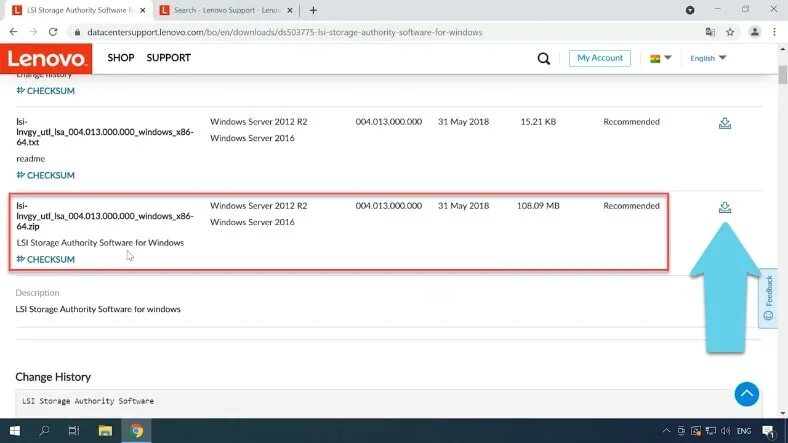Click the My Account button

600,58
